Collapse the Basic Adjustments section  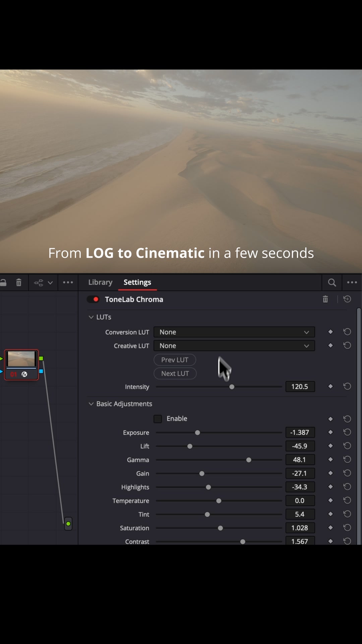click(91, 404)
